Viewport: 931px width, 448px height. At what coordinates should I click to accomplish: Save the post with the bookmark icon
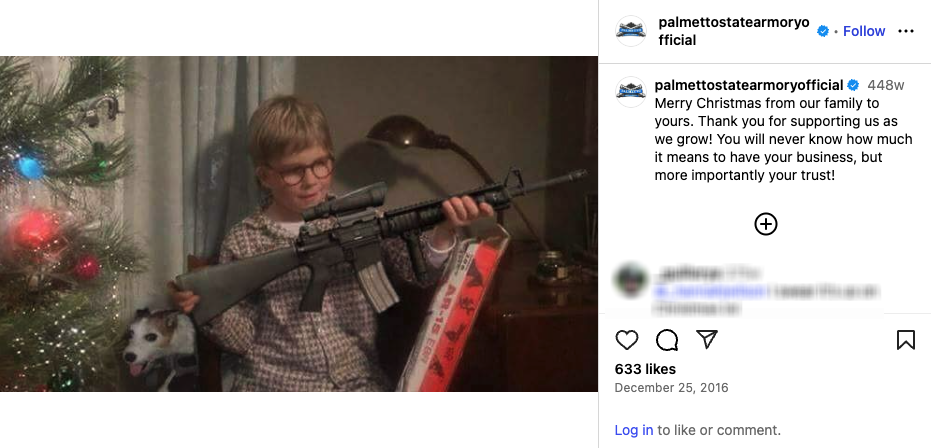pos(905,340)
